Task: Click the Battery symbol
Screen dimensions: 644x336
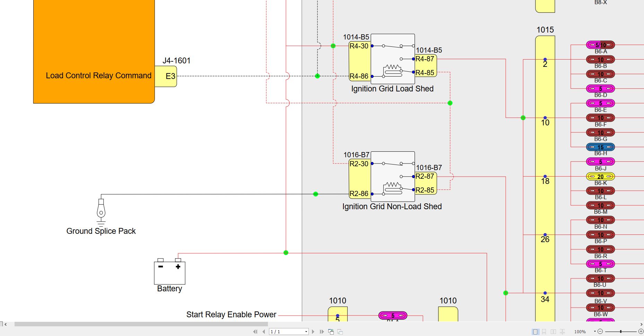Action: point(169,271)
